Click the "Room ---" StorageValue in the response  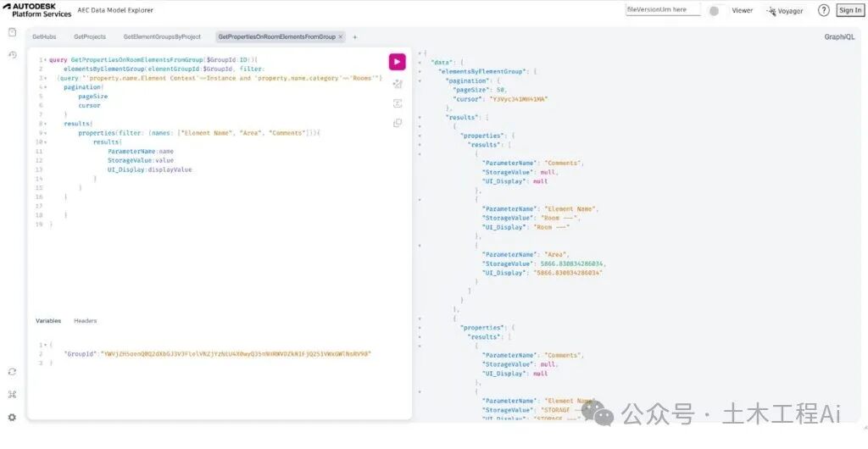click(x=560, y=218)
